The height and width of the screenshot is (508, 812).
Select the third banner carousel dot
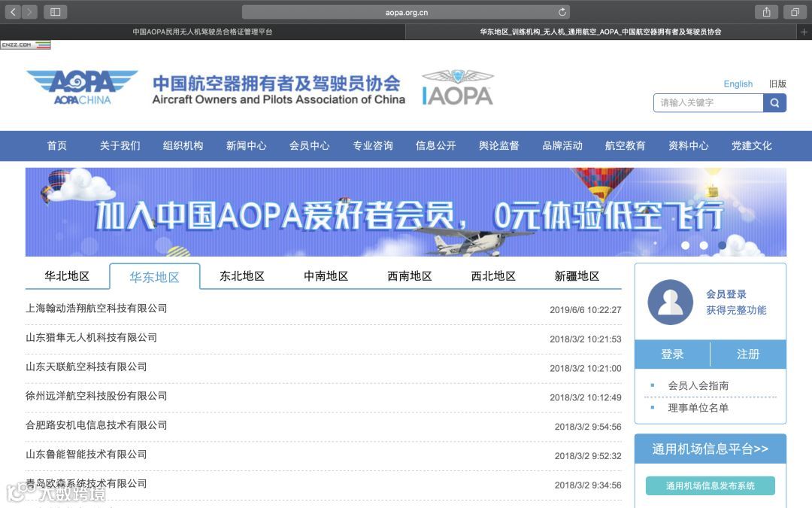[722, 245]
